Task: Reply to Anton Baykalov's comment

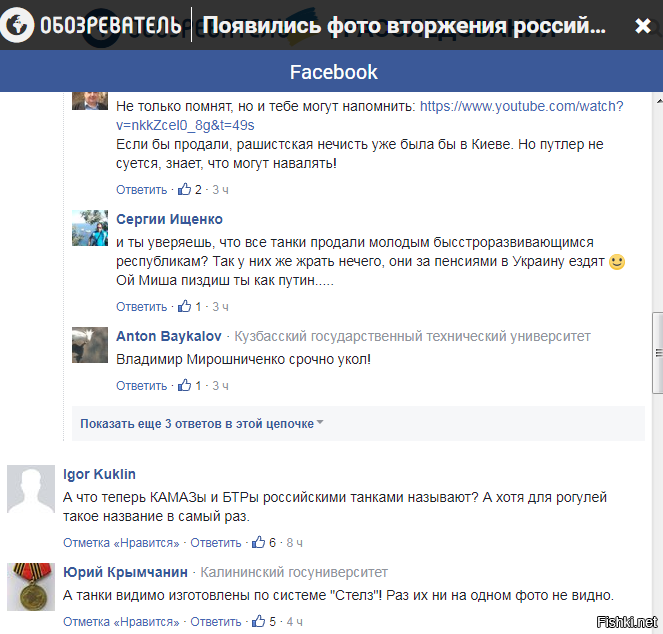Action: [x=142, y=386]
